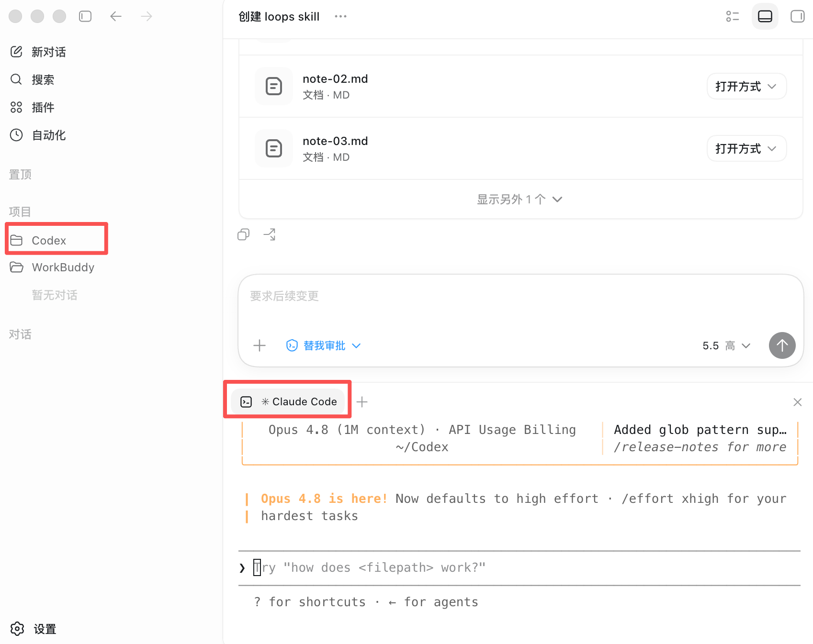Send message with the up arrow button
This screenshot has width=813, height=644.
[782, 345]
